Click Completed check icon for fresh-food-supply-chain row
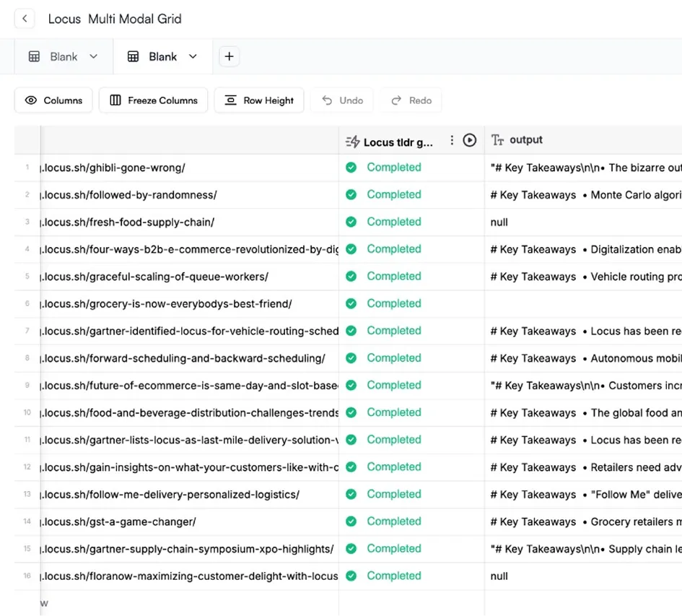 click(351, 222)
